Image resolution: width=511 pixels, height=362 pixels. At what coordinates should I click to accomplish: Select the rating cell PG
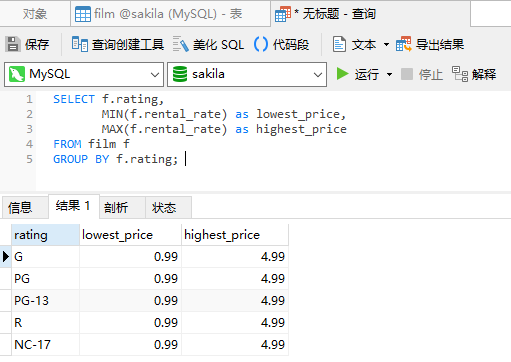46,279
